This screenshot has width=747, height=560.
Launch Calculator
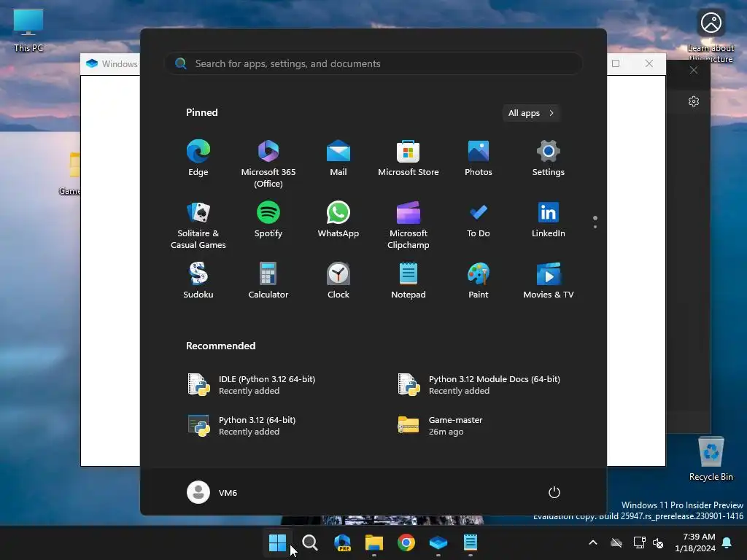click(x=268, y=281)
